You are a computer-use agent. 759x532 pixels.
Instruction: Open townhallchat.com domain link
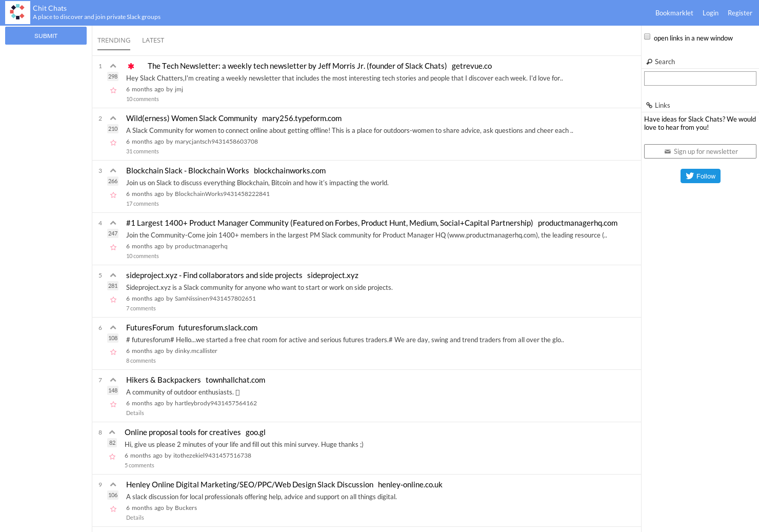[235, 380]
